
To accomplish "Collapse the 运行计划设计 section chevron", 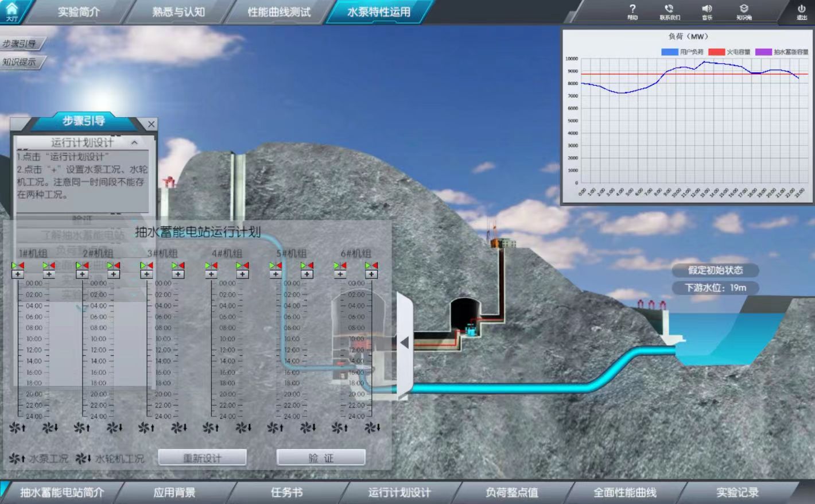I will (134, 142).
